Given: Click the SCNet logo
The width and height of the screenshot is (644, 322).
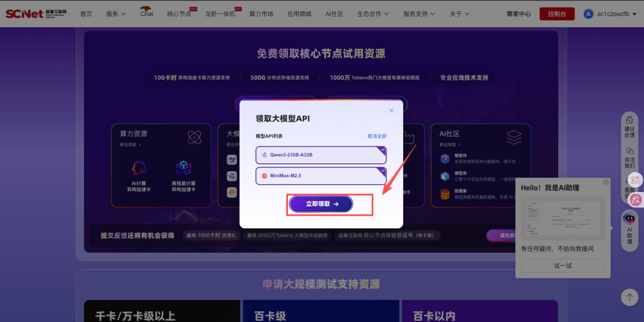Looking at the screenshot, I should click(36, 14).
